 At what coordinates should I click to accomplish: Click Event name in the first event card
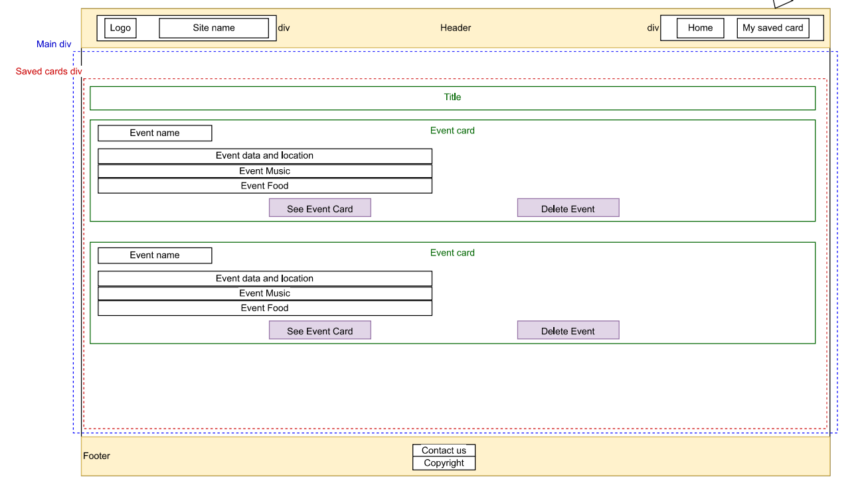coord(155,133)
